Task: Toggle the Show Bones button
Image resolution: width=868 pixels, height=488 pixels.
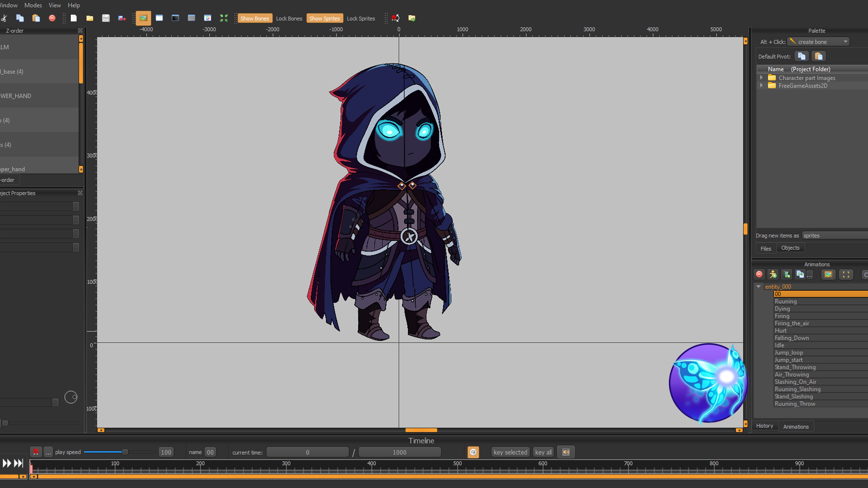Action: coord(254,18)
